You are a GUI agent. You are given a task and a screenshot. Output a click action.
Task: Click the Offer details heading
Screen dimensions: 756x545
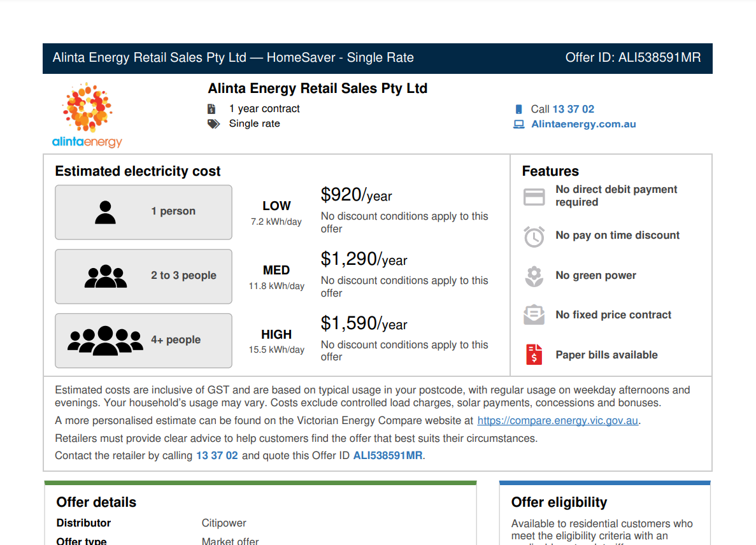96,502
